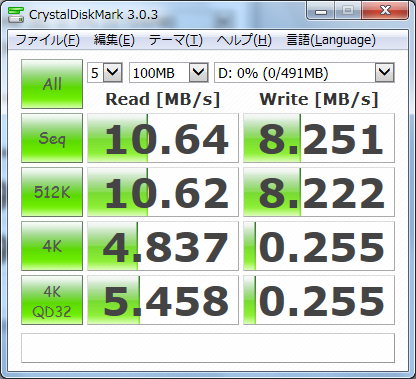Screen dimensions: 416x379
Task: Click the Seq read result 10.64
Action: (x=163, y=138)
